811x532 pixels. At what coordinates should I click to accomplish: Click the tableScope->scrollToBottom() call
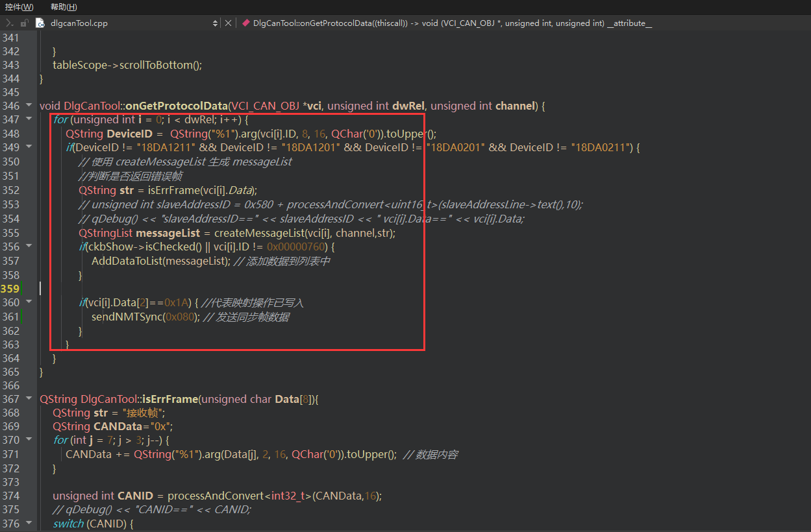pos(127,65)
